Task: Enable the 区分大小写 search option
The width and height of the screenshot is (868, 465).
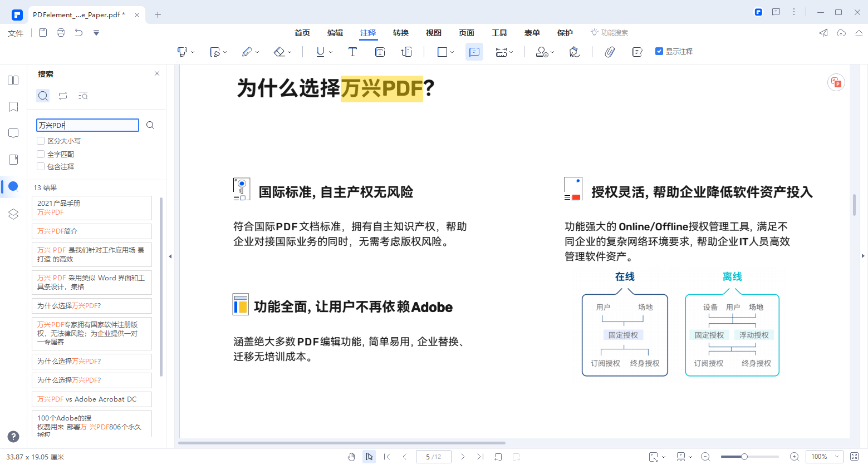Action: (x=40, y=141)
